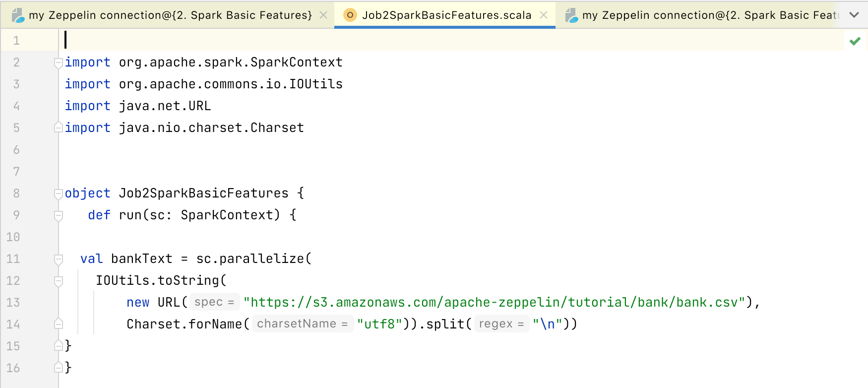The height and width of the screenshot is (388, 868).
Task: Collapse the run method at line 9
Action: [x=59, y=215]
